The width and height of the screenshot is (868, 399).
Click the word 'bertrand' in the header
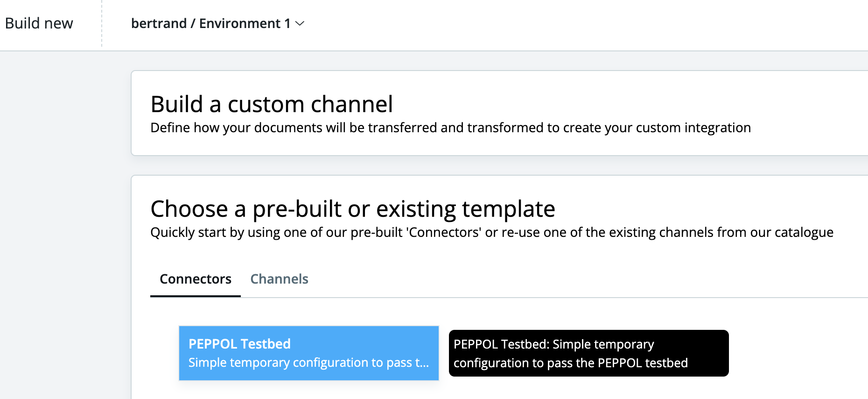159,23
